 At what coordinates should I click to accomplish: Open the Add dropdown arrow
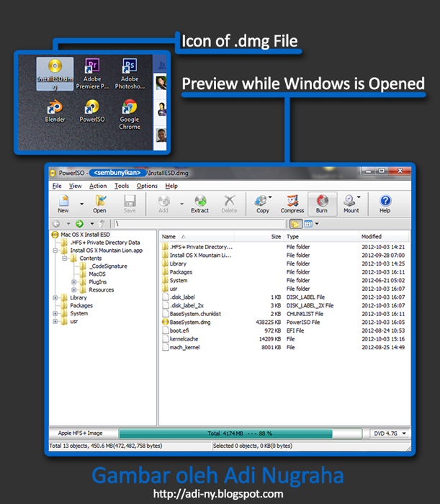pos(181,204)
